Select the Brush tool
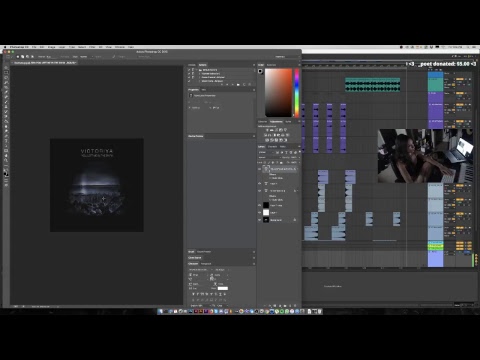Screen dimensions: 480x360 pos(6,102)
